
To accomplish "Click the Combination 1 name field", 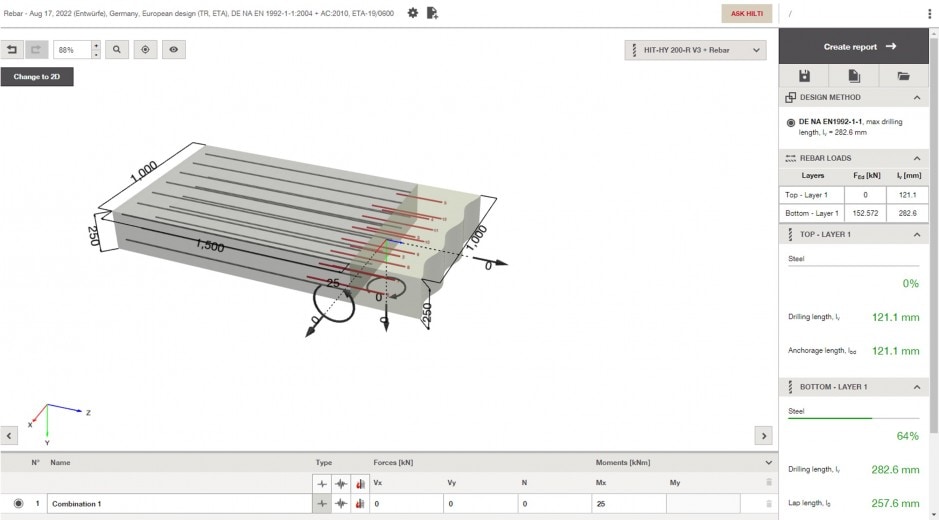I will point(180,504).
